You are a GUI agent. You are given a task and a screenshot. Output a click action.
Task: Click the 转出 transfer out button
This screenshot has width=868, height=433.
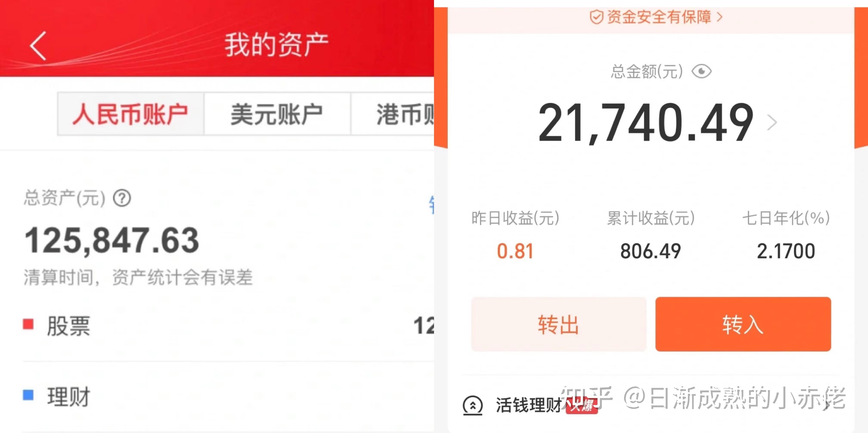[553, 329]
